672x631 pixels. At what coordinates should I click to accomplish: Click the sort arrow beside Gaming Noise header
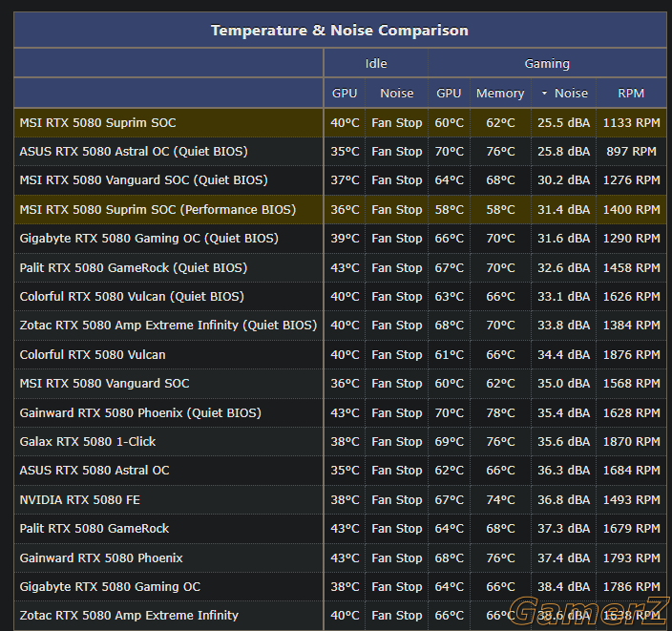(x=544, y=93)
